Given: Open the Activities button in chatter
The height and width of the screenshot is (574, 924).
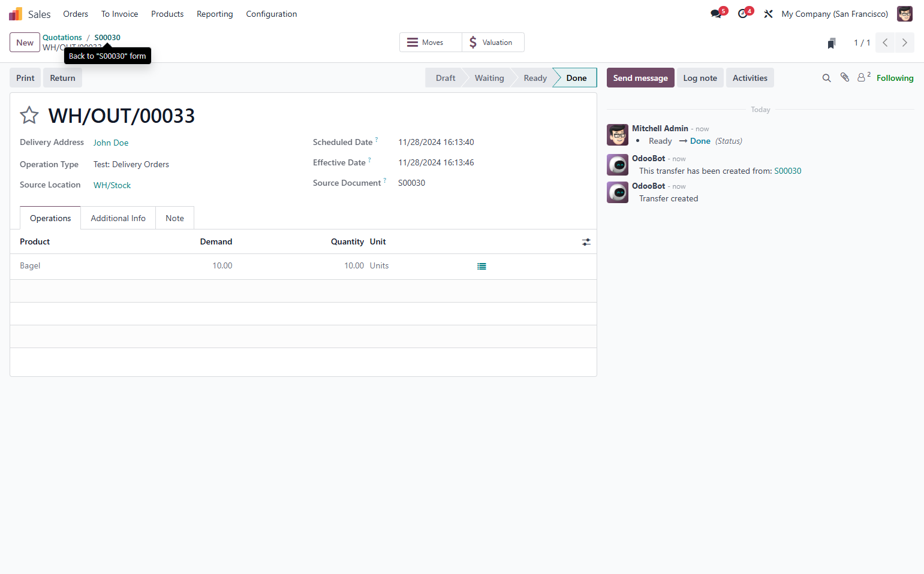Looking at the screenshot, I should (750, 78).
